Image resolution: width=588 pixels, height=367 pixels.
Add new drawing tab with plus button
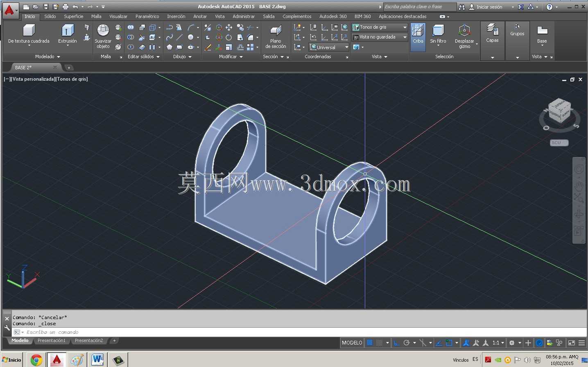click(69, 68)
